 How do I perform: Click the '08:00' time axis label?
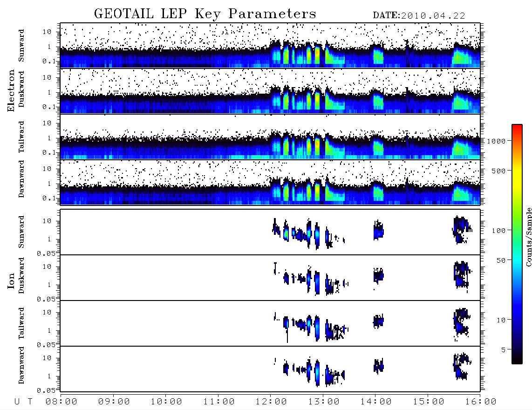tap(61, 402)
